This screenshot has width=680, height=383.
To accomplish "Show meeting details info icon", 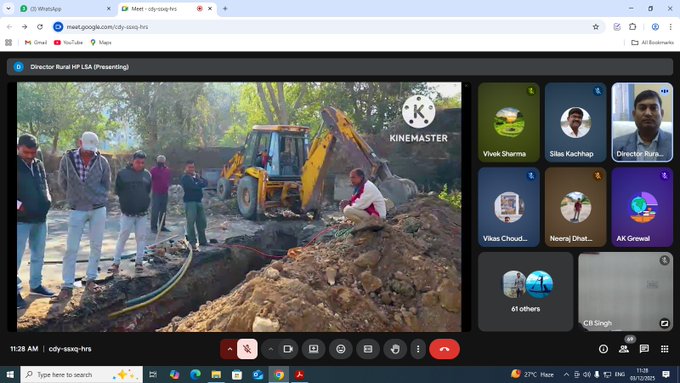I will pyautogui.click(x=603, y=349).
